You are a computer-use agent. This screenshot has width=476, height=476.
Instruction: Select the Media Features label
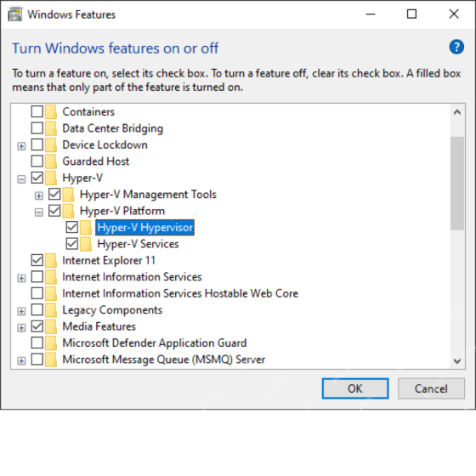99,326
